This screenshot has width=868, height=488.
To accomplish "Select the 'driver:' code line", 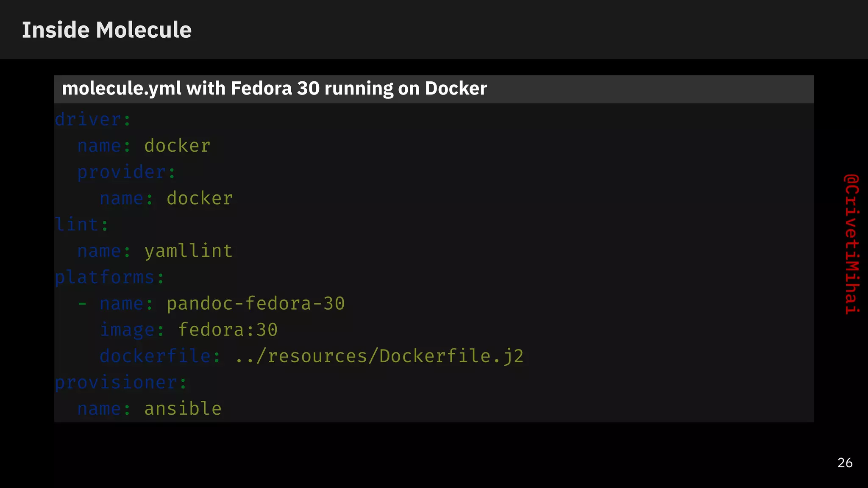I will [x=93, y=119].
